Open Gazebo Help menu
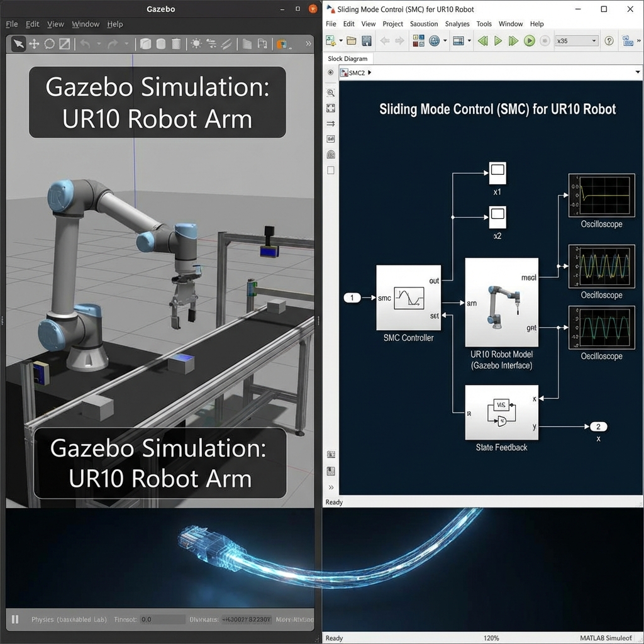The height and width of the screenshot is (644, 644). click(115, 25)
